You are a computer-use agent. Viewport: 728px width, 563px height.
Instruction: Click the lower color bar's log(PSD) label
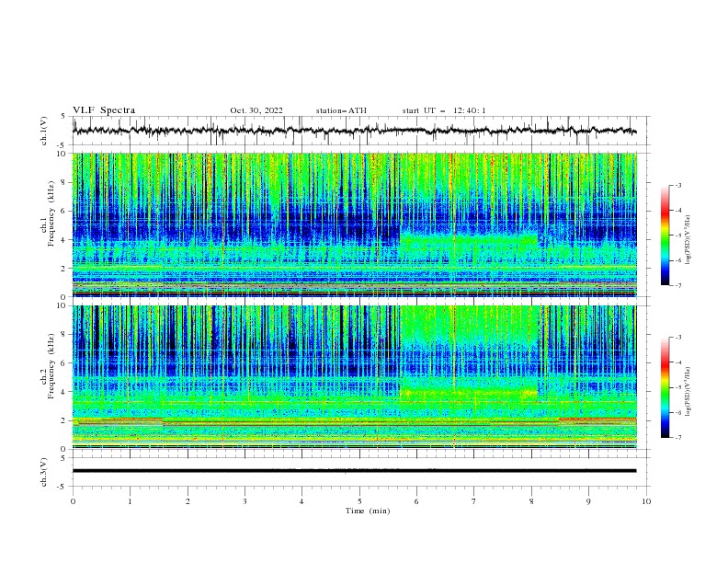click(x=688, y=392)
